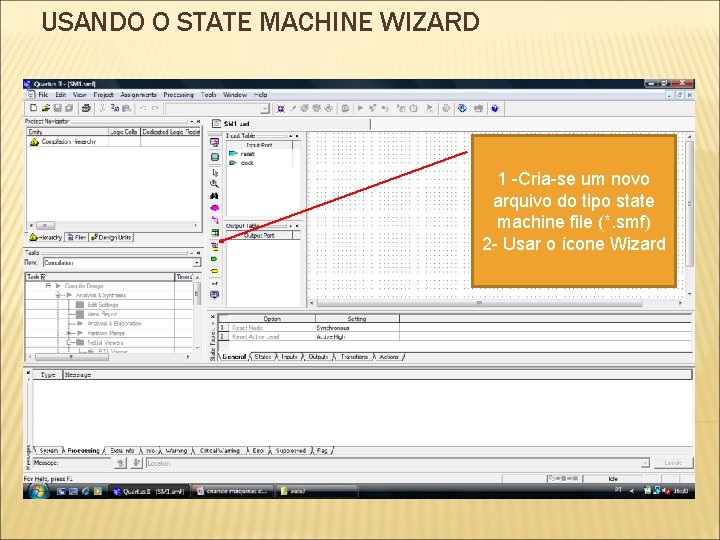Select the Files tab in Project Navigator
The width and height of the screenshot is (720, 540).
pyautogui.click(x=76, y=237)
